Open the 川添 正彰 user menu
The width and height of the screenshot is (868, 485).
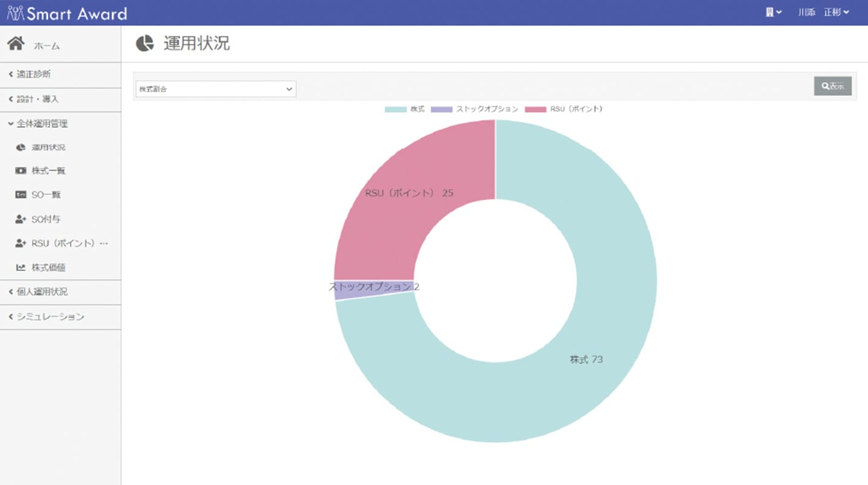[824, 12]
